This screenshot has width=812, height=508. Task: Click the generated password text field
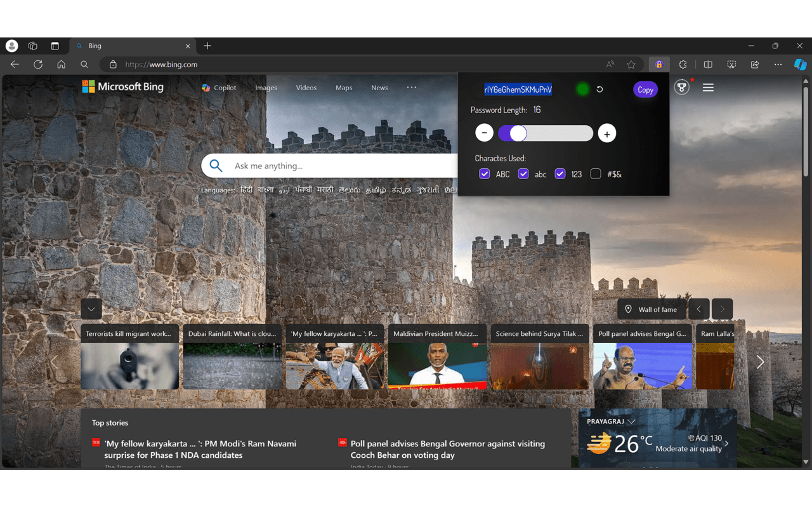518,90
